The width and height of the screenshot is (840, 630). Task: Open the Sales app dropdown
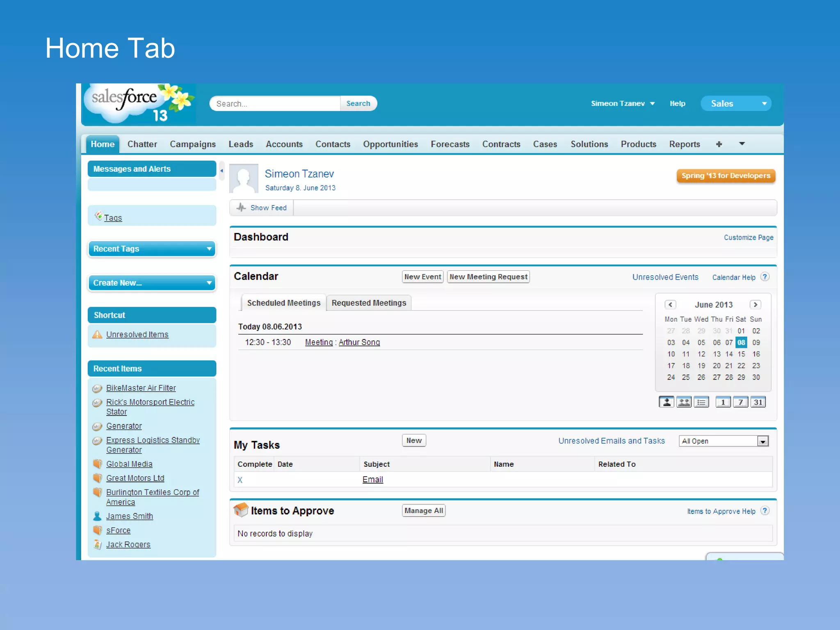[x=736, y=103]
